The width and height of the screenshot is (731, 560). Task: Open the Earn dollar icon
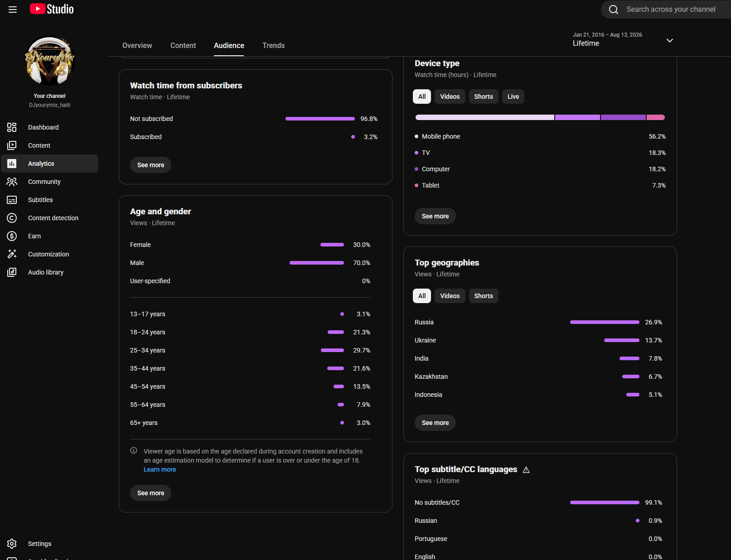tap(12, 236)
